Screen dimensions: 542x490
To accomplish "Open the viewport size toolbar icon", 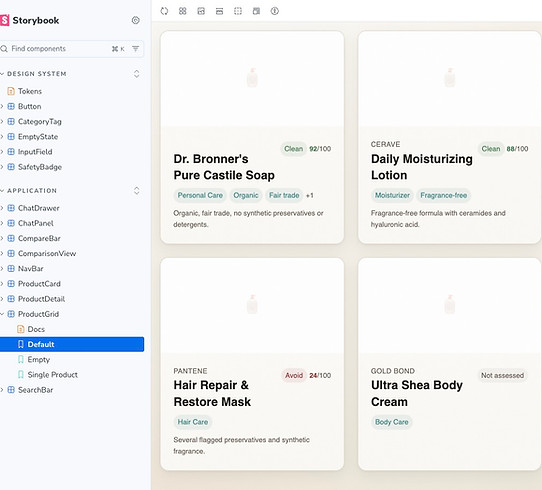I will tap(219, 11).
